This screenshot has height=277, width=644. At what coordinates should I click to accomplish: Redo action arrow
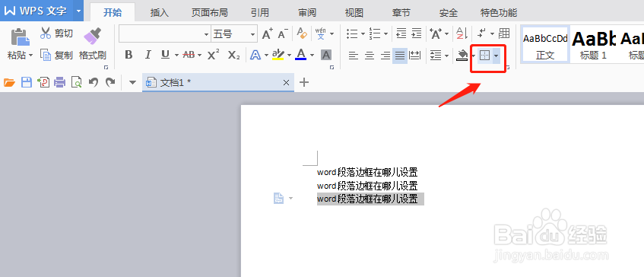pos(110,83)
